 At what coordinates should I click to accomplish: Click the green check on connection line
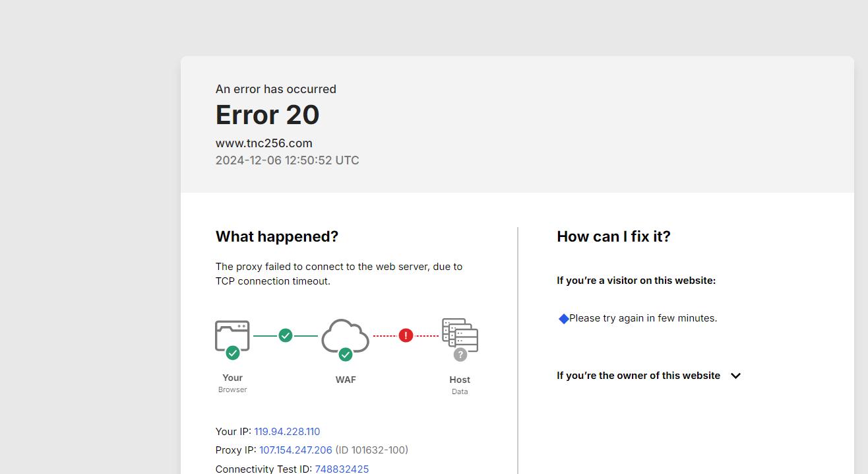click(286, 335)
